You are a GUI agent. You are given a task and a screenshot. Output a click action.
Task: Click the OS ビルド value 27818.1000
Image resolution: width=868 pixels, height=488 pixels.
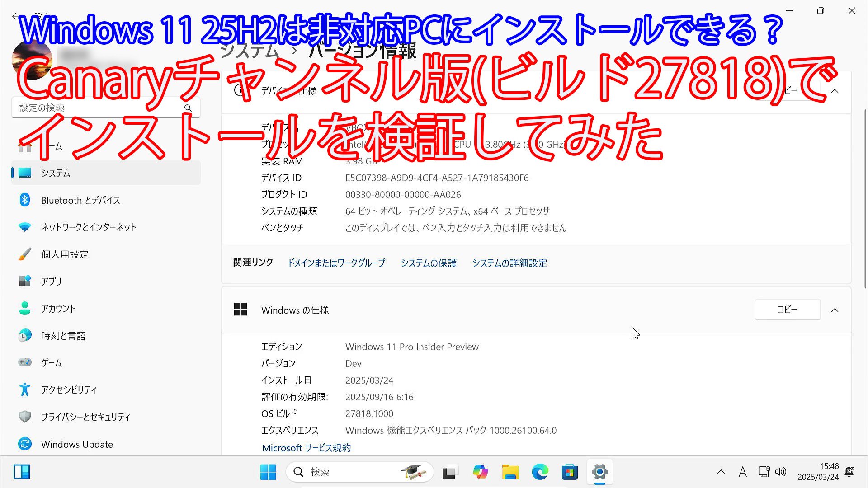(369, 414)
